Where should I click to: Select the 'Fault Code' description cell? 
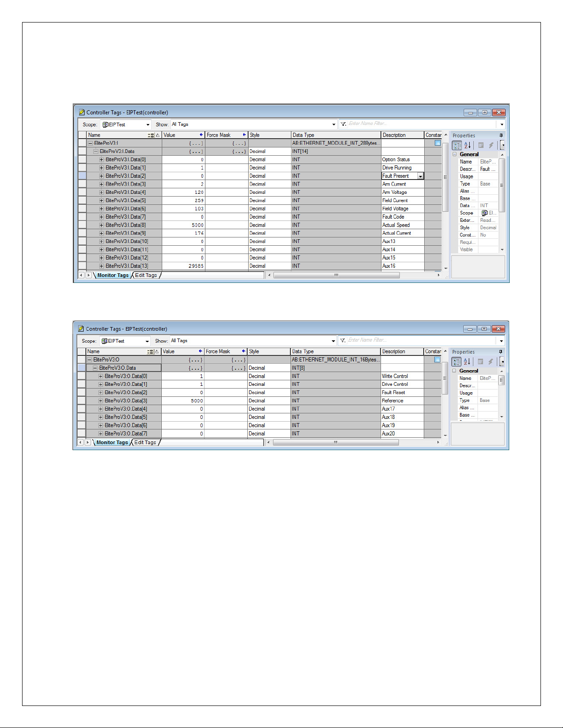click(x=403, y=217)
